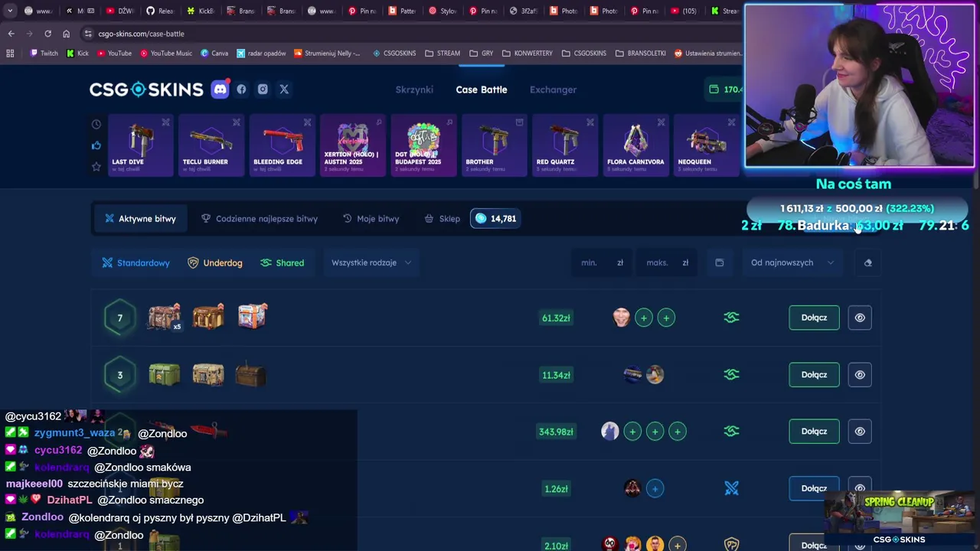Show favorites via star icon on drop feed
This screenshot has width=980, height=551.
pos(96,166)
